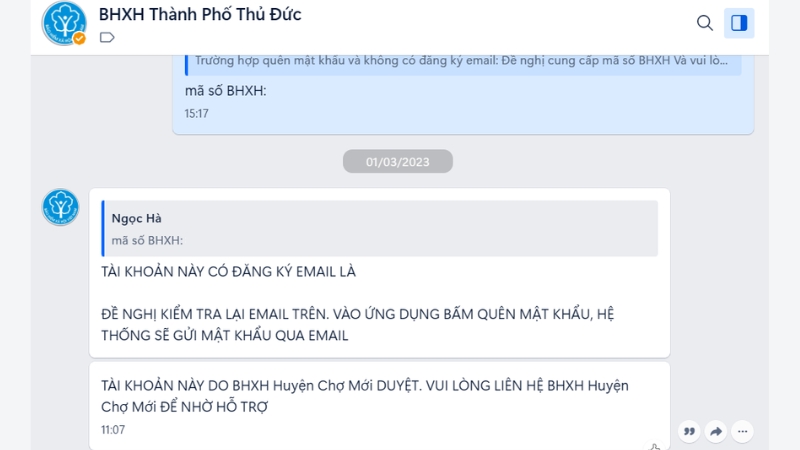Screen dimensions: 800x450
Task: Click the BHXH Thành Phố Thủ Đức title
Action: click(x=200, y=14)
